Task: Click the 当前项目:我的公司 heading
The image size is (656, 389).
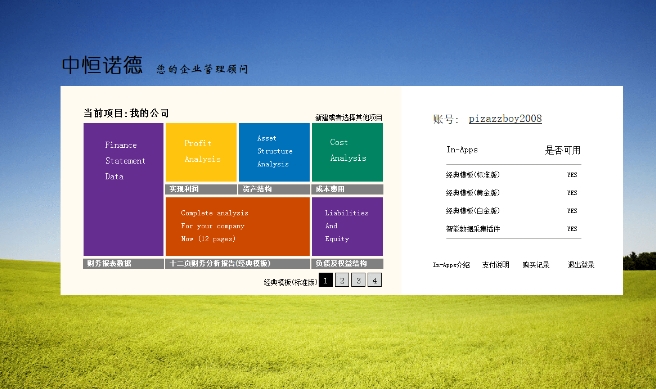Action: (x=126, y=113)
